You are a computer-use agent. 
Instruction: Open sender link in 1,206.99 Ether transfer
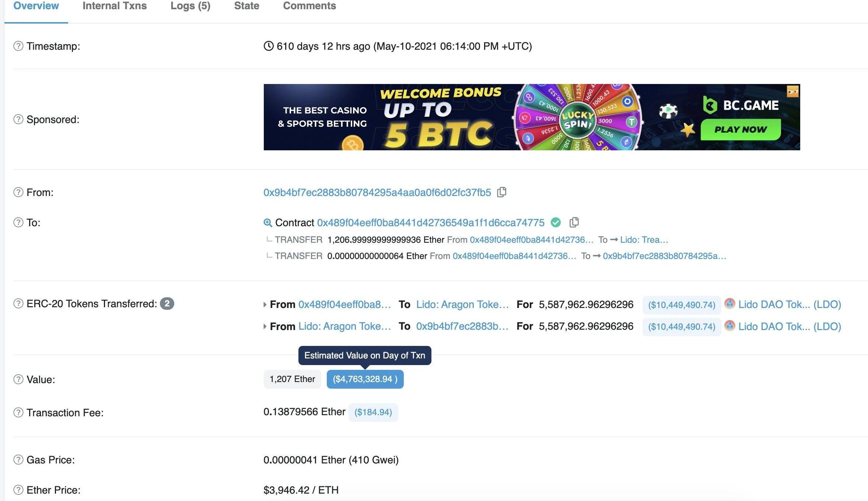tap(532, 240)
